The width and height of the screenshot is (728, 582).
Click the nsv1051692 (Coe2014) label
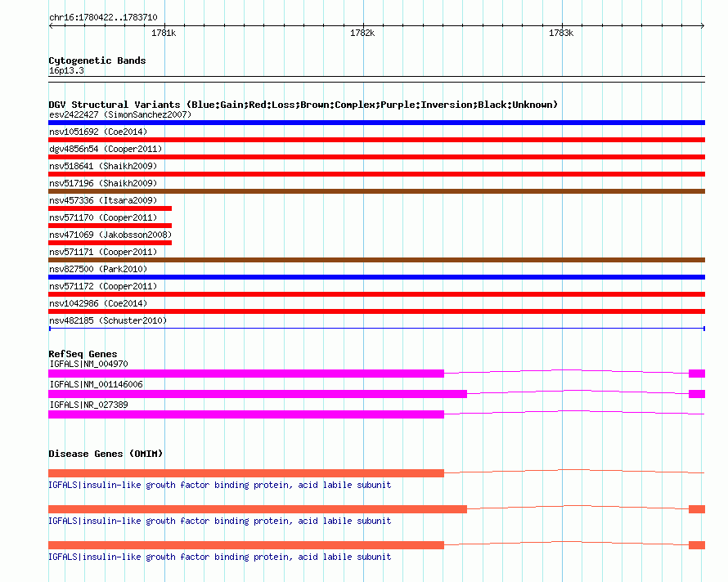(x=98, y=132)
